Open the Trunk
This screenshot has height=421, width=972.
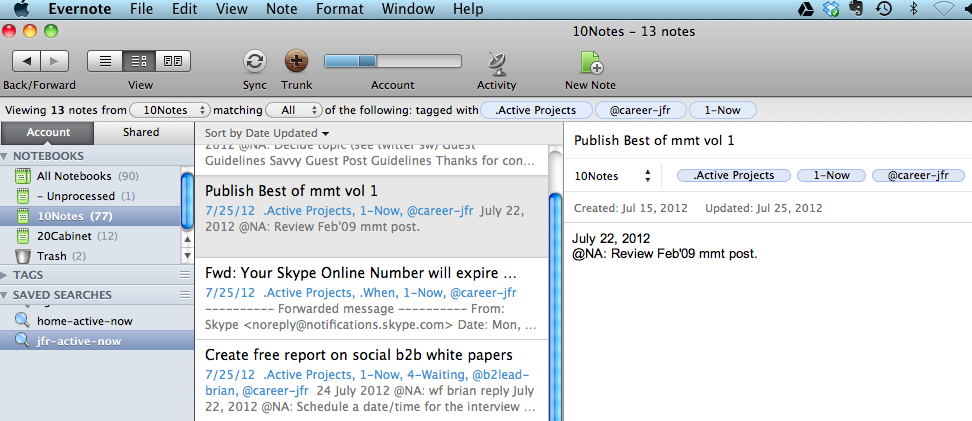click(x=296, y=61)
